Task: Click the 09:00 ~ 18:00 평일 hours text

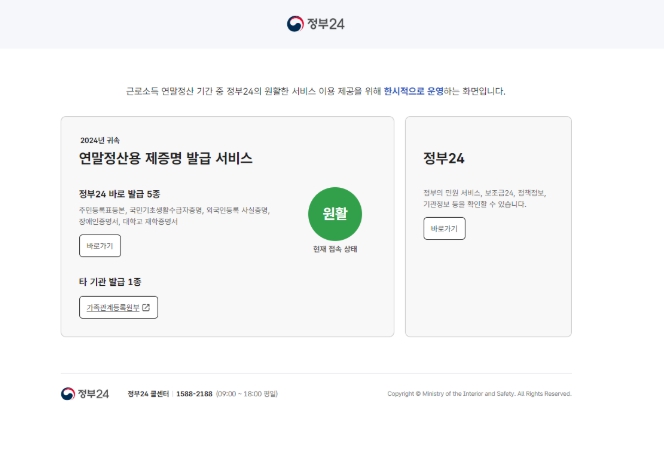Action: click(x=246, y=394)
